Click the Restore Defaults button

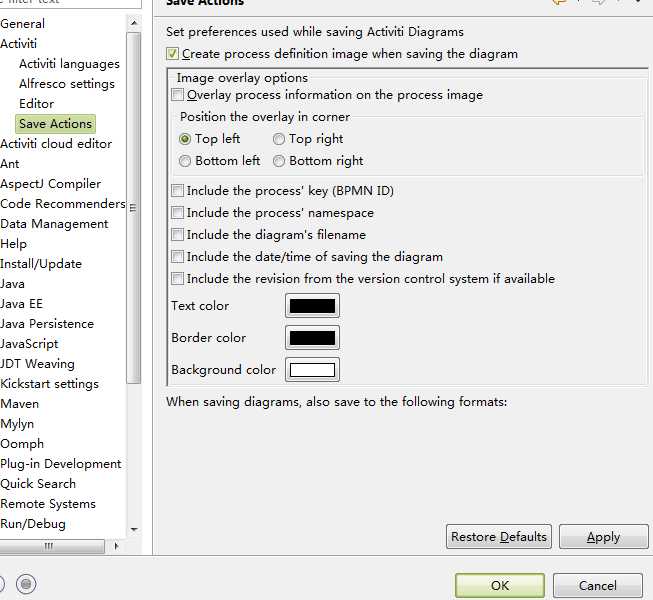[x=499, y=537]
